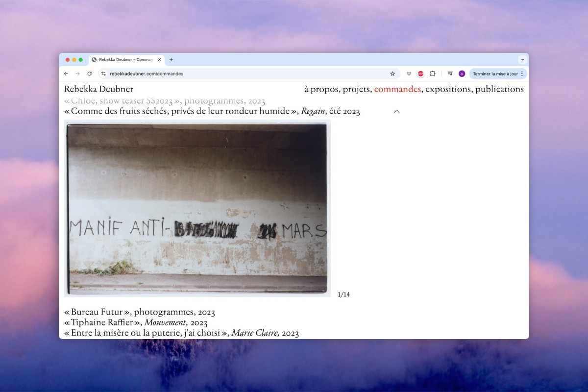This screenshot has height=392, width=588.
Task: Open the projets page
Action: point(357,89)
